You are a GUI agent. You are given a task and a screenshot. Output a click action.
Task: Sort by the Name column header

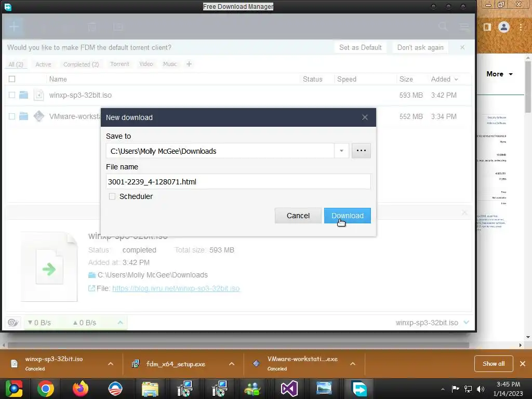pyautogui.click(x=58, y=79)
